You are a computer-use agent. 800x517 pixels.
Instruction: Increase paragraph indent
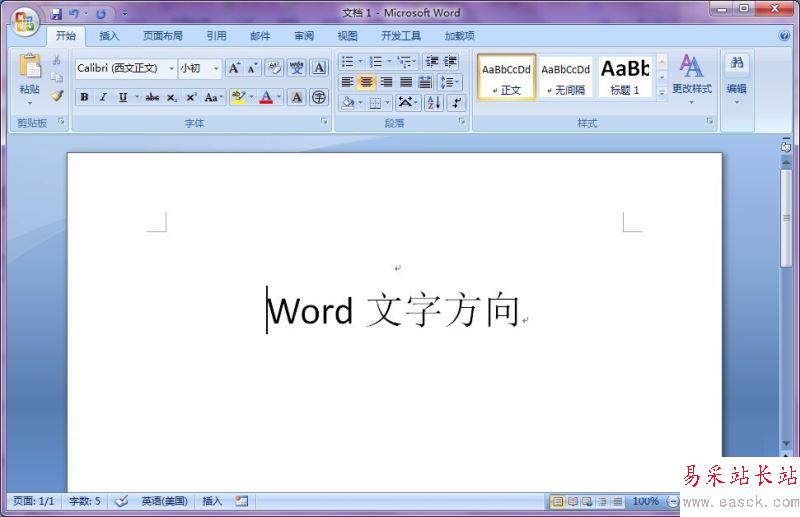450,62
